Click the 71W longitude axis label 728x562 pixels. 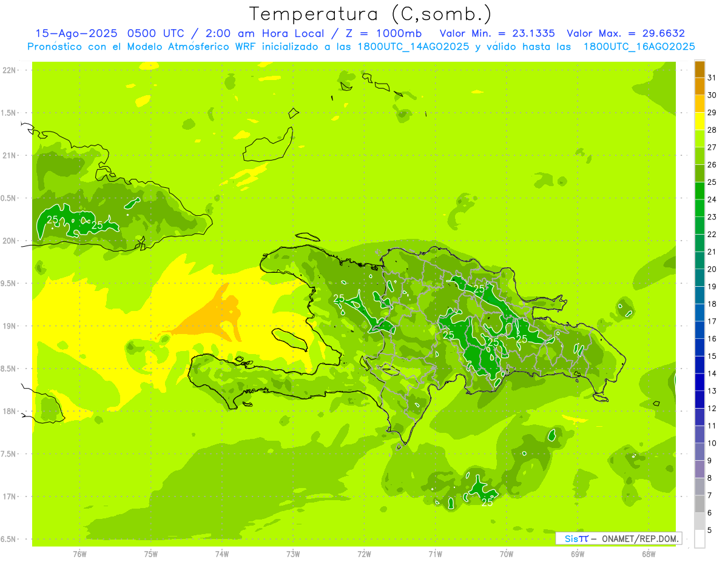pos(435,554)
